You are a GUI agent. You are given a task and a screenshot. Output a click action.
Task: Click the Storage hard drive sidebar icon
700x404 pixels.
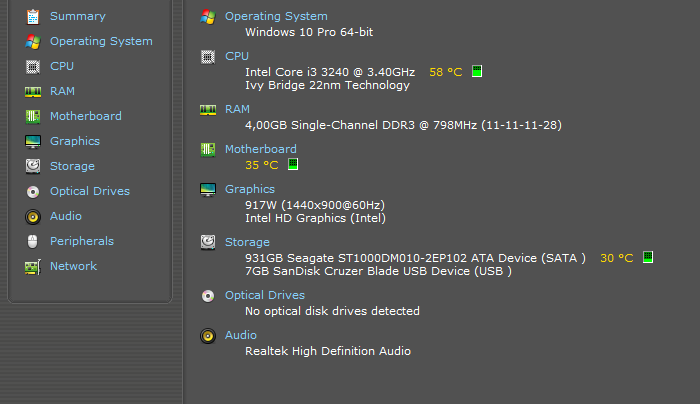33,166
